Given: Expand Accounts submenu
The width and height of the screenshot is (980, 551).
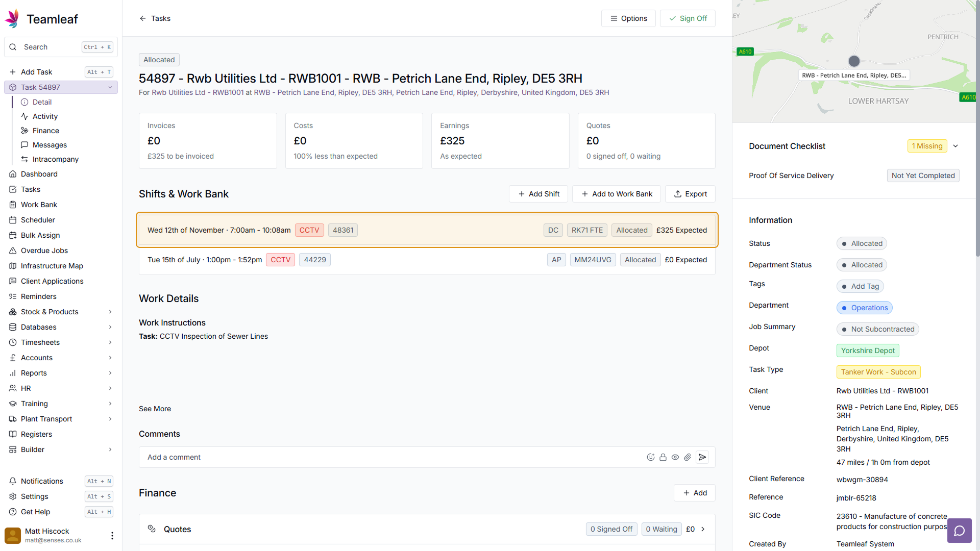Looking at the screenshot, I should coord(110,358).
